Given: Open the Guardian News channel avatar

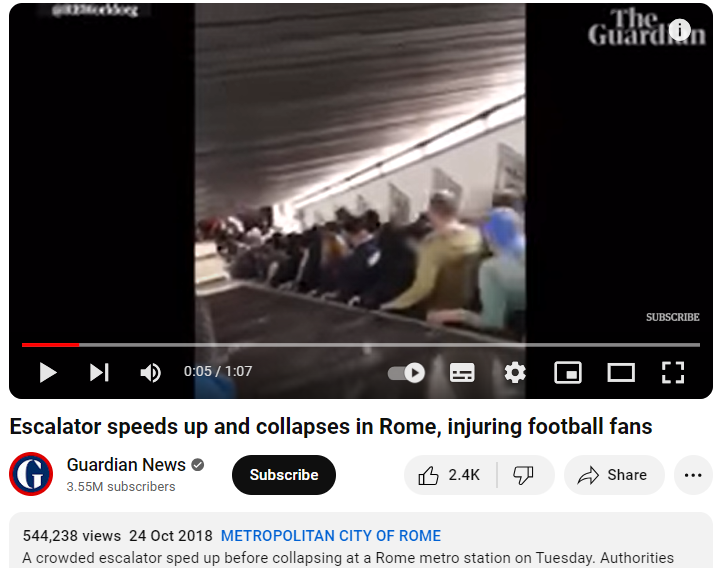Looking at the screenshot, I should click(31, 474).
